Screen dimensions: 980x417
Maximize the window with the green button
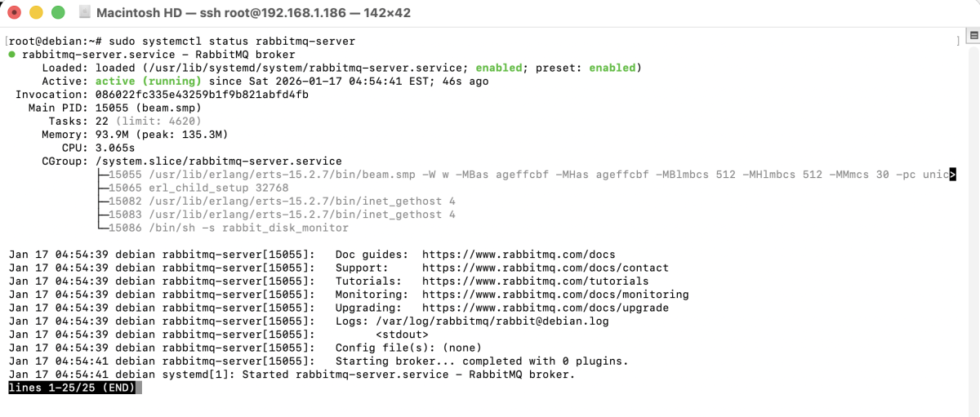pos(57,13)
